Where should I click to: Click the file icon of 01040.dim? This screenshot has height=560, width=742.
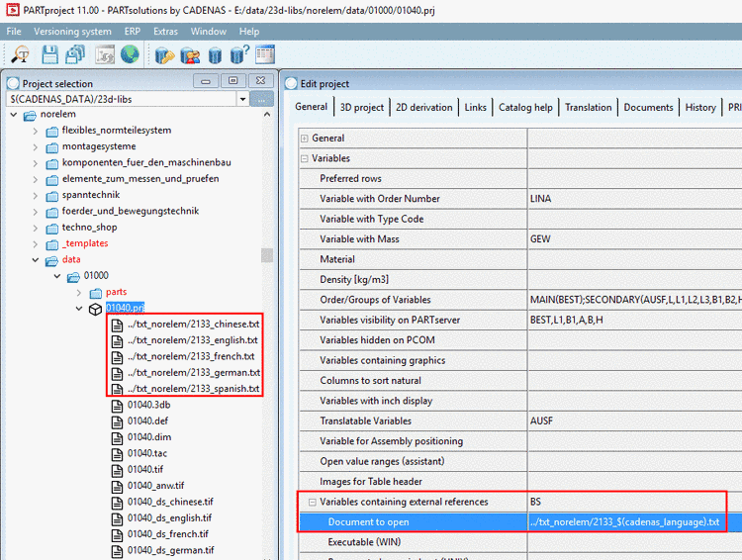(117, 438)
